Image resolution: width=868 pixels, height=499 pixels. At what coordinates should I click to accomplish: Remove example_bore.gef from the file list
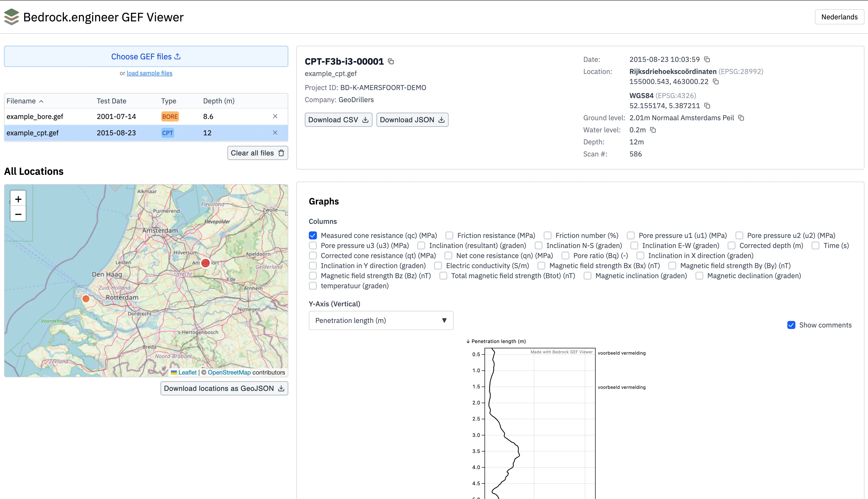click(x=275, y=116)
